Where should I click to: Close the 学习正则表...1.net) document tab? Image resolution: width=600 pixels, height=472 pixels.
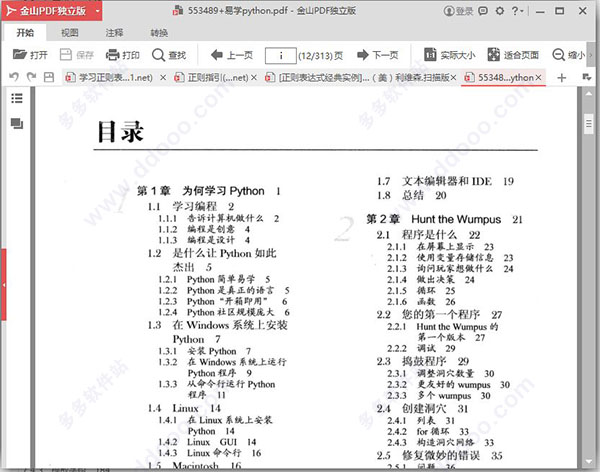coord(163,78)
